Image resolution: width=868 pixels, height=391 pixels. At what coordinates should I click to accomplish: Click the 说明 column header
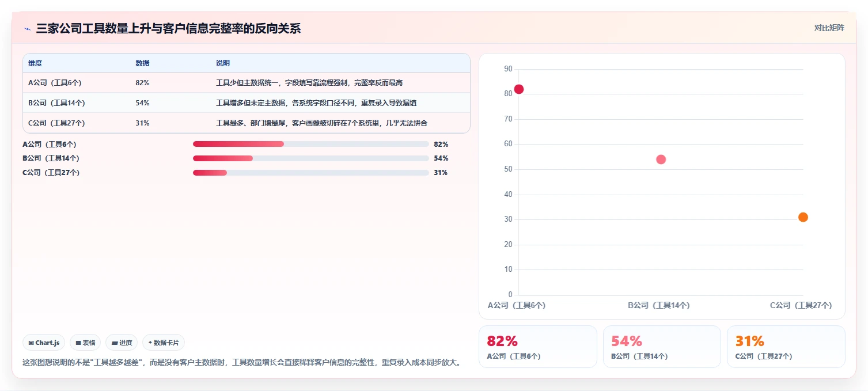223,63
